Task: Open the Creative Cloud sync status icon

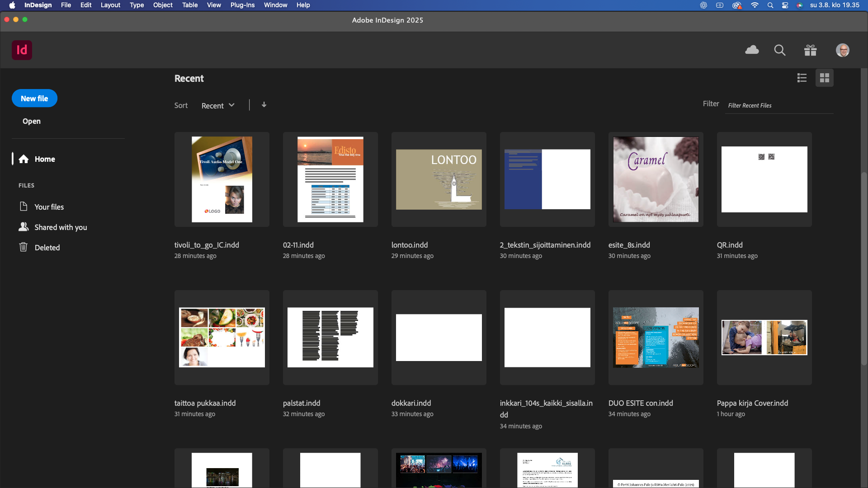Action: tap(752, 50)
